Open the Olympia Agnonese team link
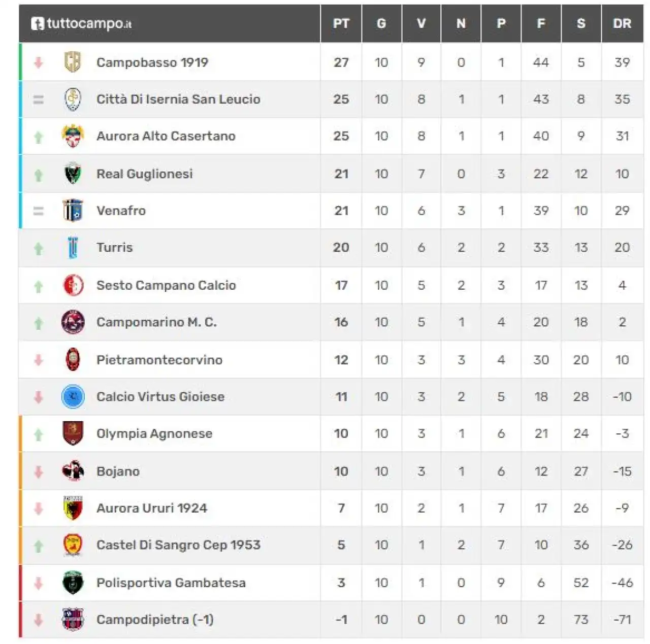650x644 pixels. coord(154,434)
